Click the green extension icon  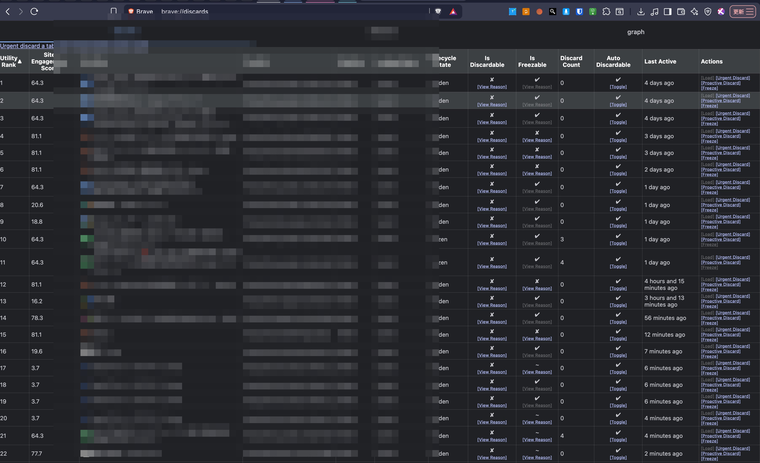coord(592,12)
